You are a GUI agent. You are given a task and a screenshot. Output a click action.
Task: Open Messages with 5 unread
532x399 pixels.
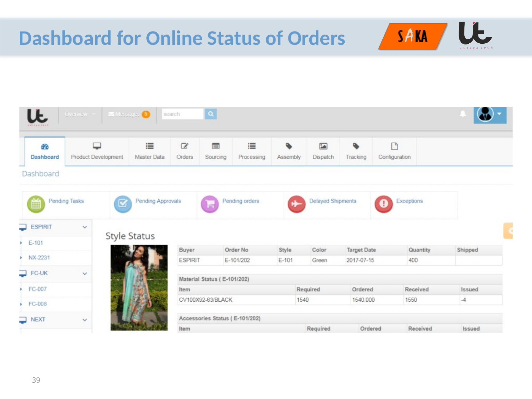tap(129, 114)
